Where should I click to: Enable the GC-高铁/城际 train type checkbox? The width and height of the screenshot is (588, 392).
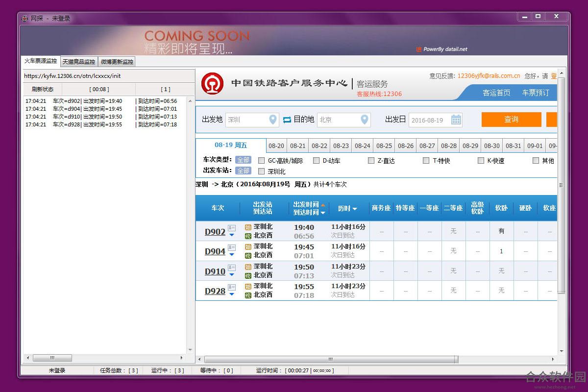tap(262, 160)
